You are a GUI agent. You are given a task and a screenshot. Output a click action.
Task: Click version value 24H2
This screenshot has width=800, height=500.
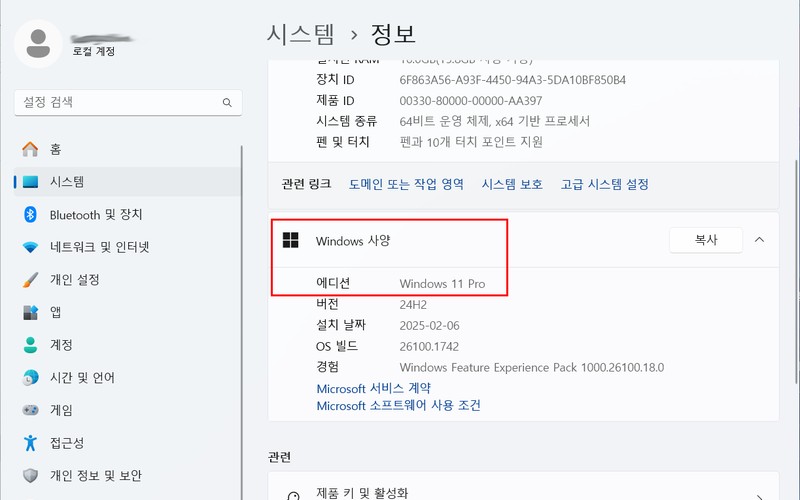point(413,305)
